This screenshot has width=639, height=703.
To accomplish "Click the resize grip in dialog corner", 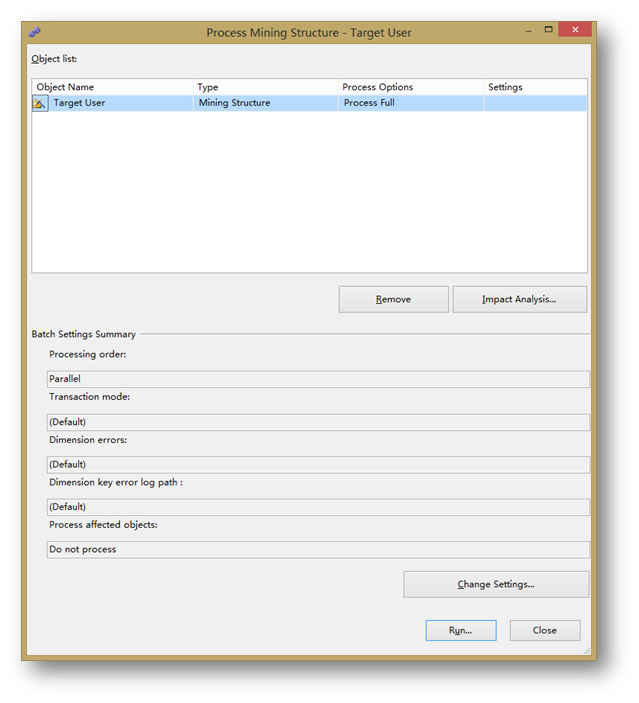I will coord(586,651).
